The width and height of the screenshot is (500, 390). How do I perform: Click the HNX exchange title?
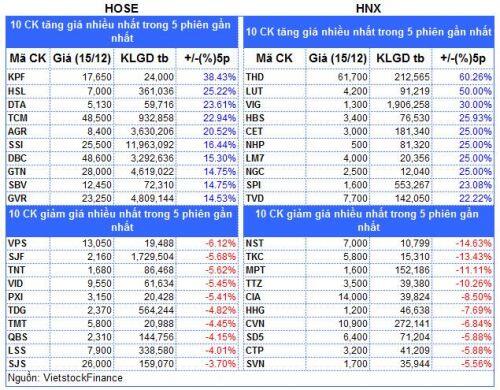coord(368,8)
